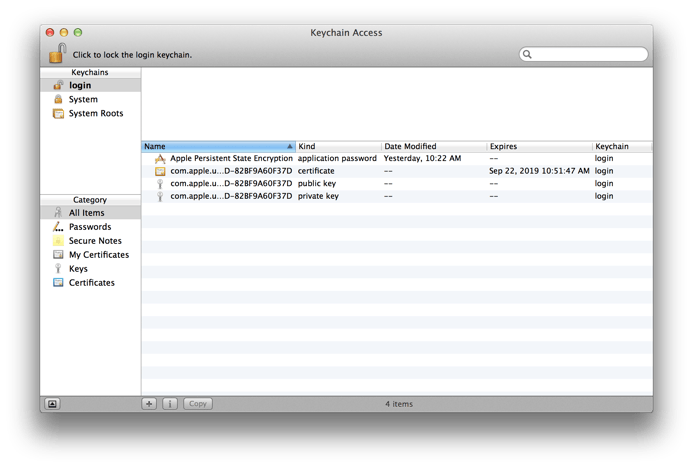
Task: Click the private key row's key icon
Action: (160, 196)
